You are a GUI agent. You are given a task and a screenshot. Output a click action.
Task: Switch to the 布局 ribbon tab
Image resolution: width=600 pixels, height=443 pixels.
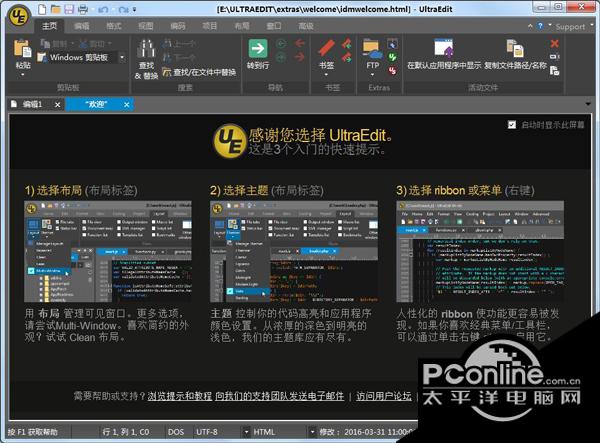coord(241,26)
